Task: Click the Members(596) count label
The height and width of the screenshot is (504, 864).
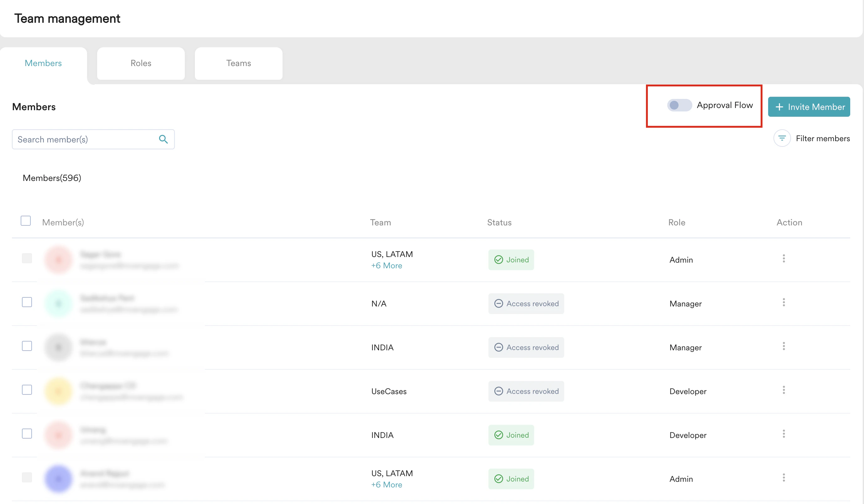Action: (52, 178)
